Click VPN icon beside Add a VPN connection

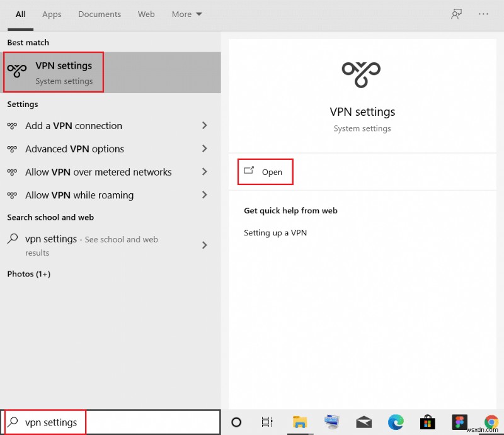[x=12, y=126]
